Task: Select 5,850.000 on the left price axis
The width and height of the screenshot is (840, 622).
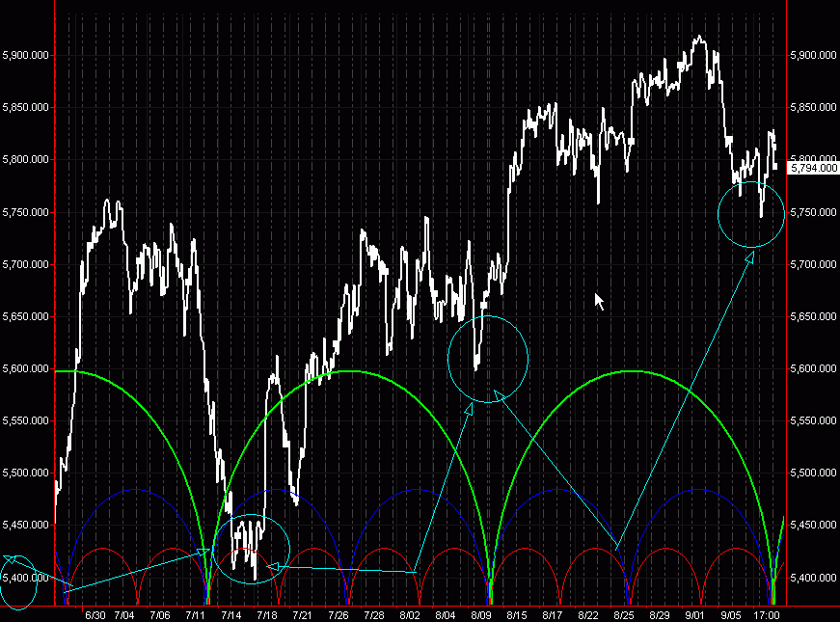Action: pyautogui.click(x=26, y=107)
